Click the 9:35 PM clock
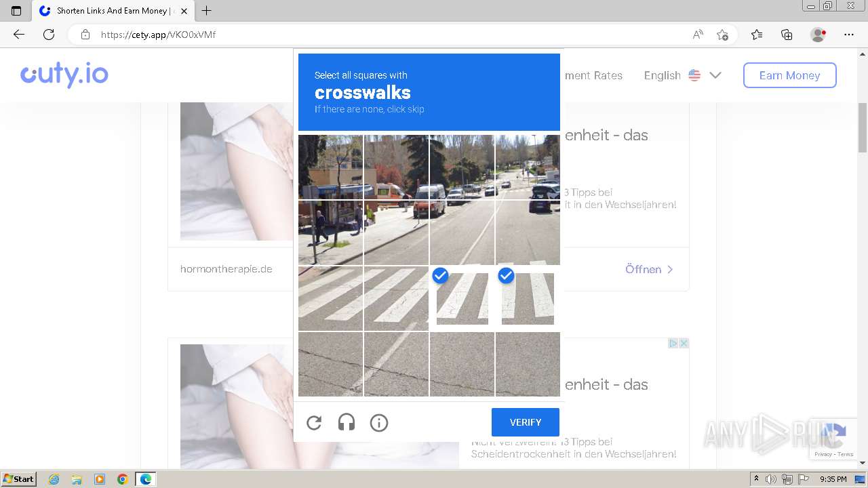This screenshot has width=868, height=488. tap(833, 479)
